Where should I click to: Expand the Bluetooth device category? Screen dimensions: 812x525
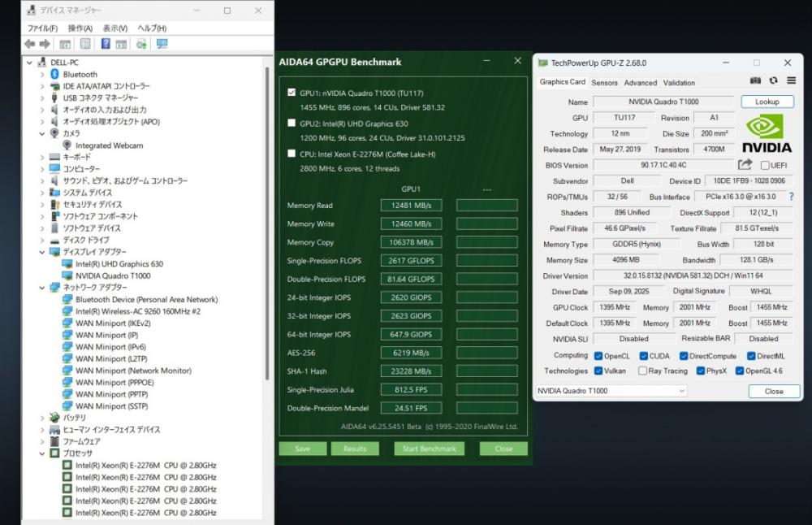point(42,74)
